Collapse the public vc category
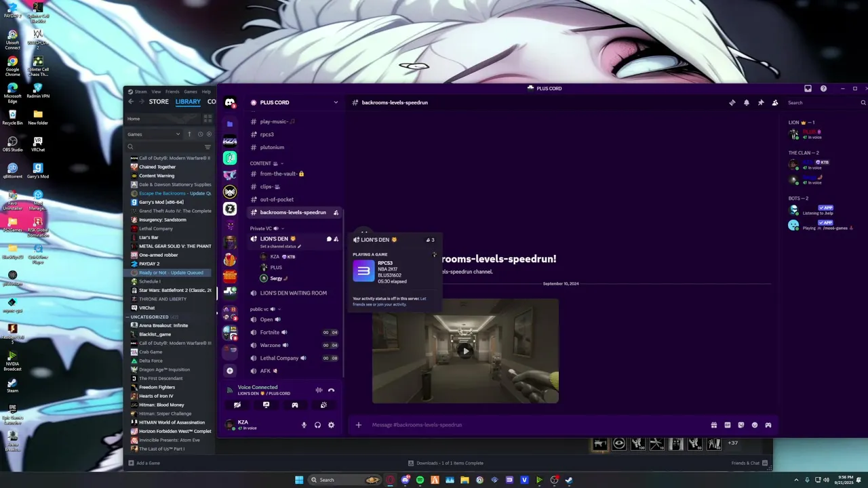Viewport: 868px width, 488px height. (x=264, y=309)
